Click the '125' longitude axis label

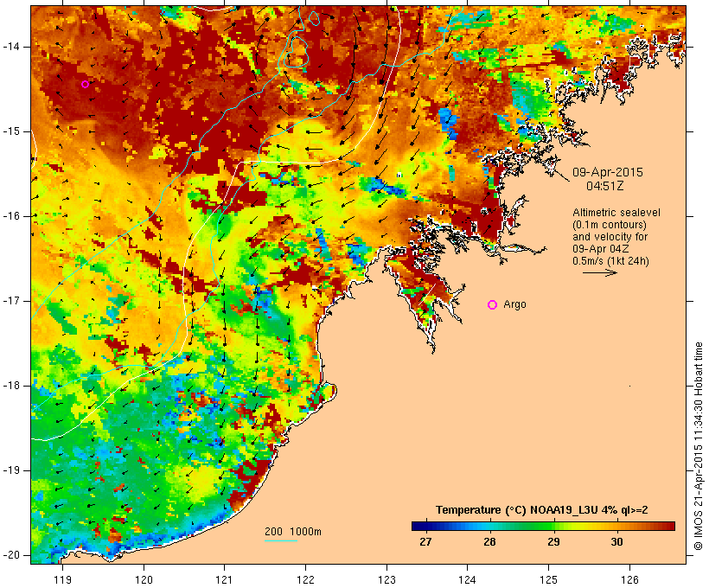coord(548,579)
